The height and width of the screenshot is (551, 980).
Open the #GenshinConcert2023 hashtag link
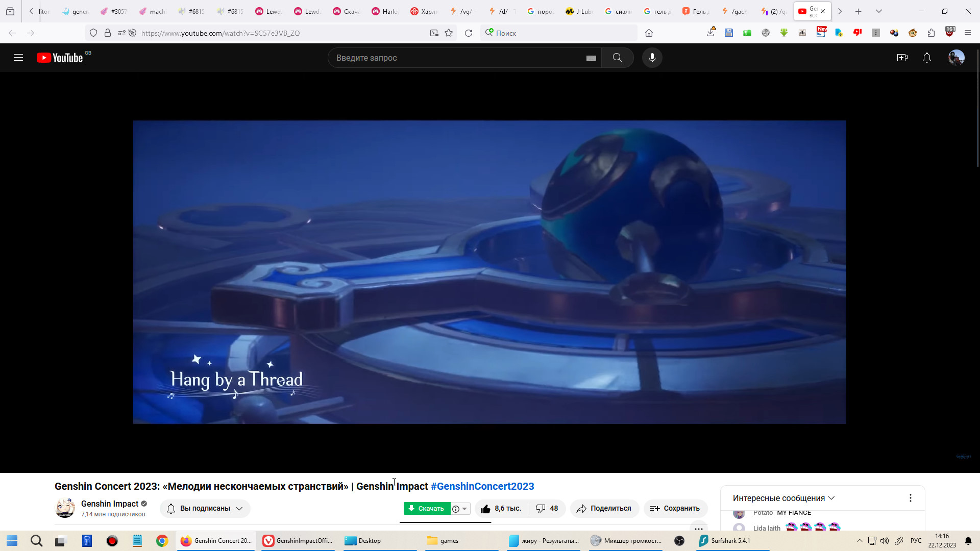pyautogui.click(x=482, y=486)
